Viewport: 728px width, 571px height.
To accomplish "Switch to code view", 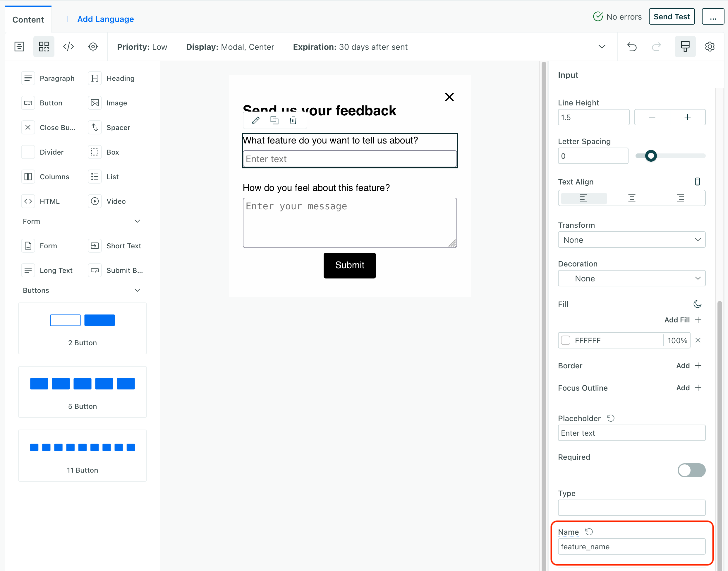I will click(68, 47).
